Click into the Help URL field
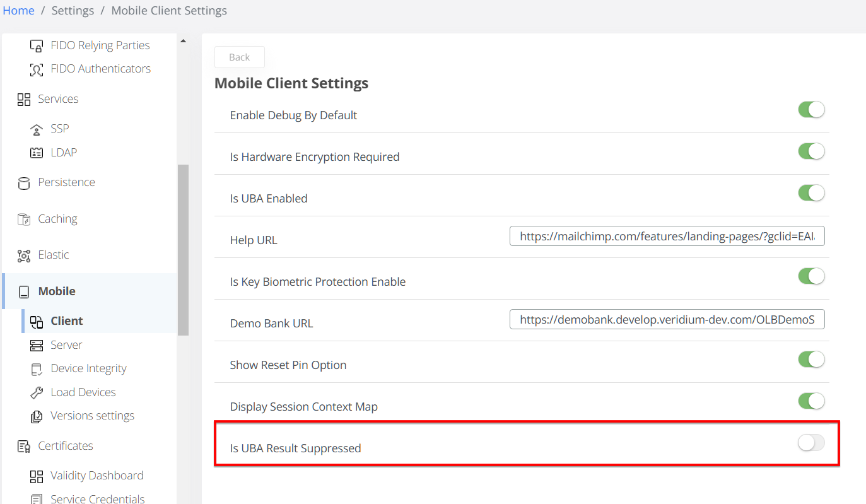The image size is (866, 504). click(667, 237)
